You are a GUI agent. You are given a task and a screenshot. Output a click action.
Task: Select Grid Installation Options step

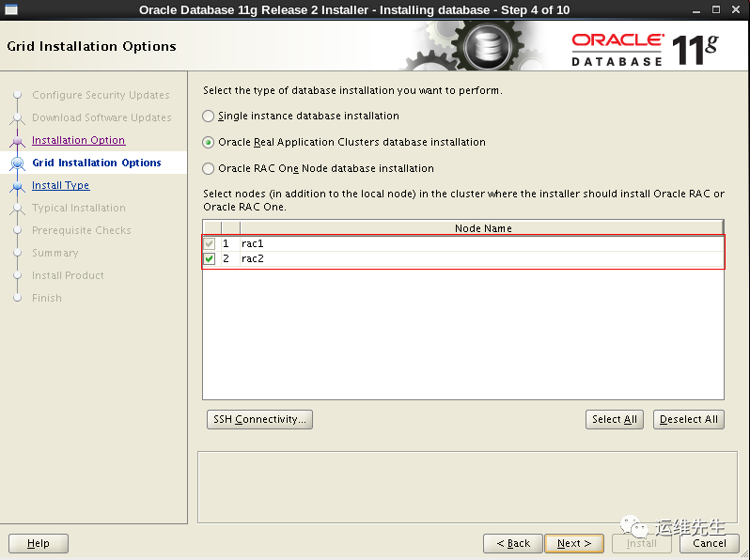point(97,163)
